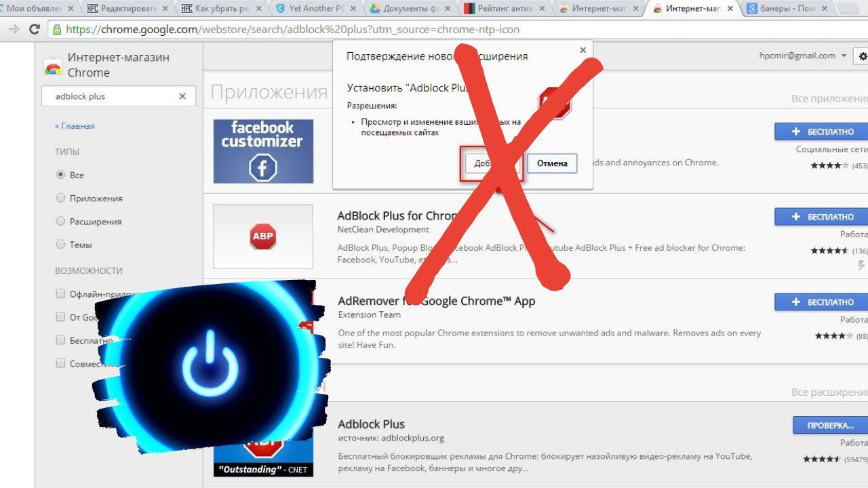
Task: Open the 'Все расширения' link
Action: click(829, 392)
